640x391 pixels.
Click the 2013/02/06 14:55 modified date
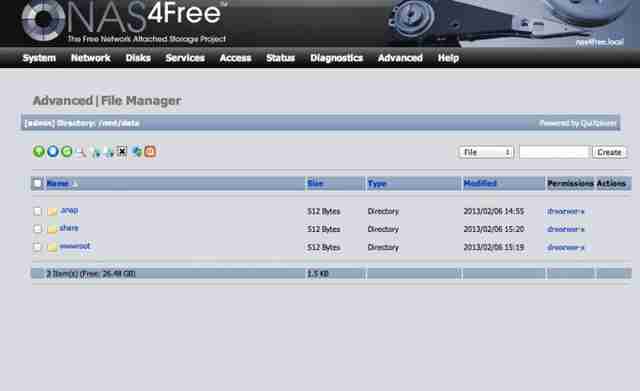[493, 211]
